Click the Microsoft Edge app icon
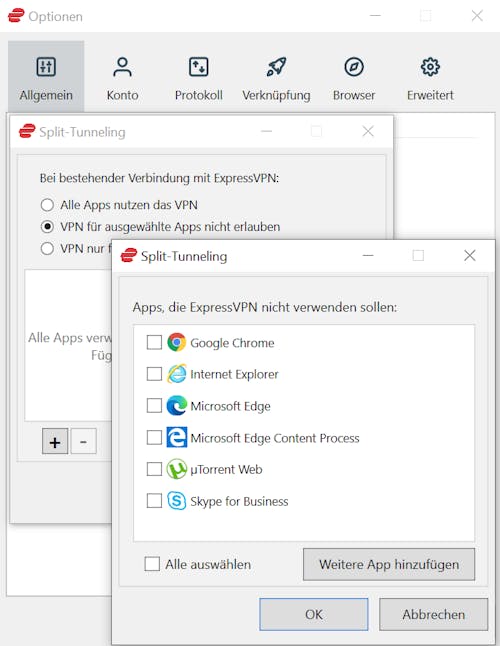This screenshot has height=646, width=500. point(177,405)
